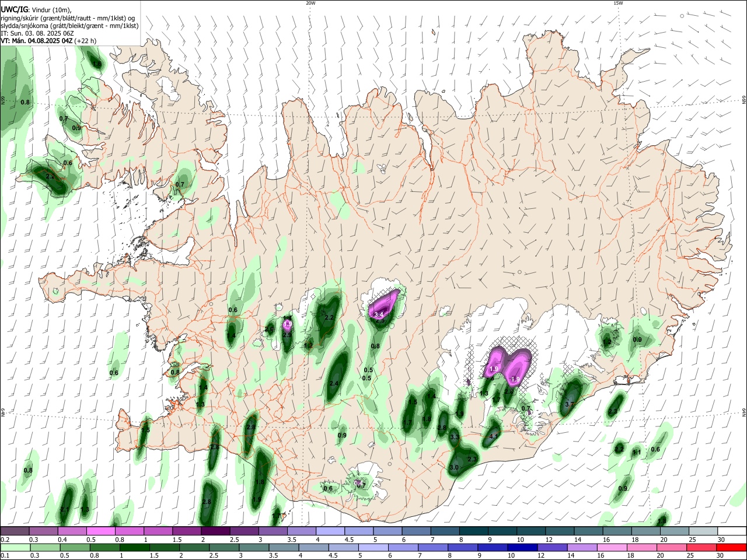
Task: Click dark teal swatch between 9 and 10, snow legend
Action: coord(502,531)
